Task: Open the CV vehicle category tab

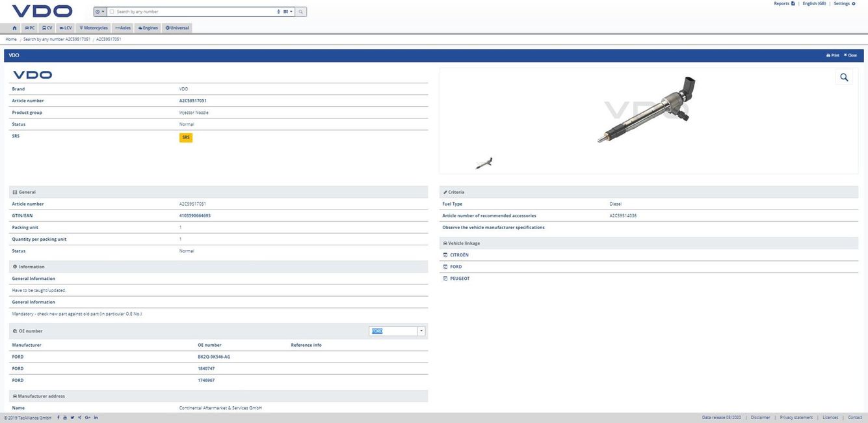Action: tap(47, 28)
